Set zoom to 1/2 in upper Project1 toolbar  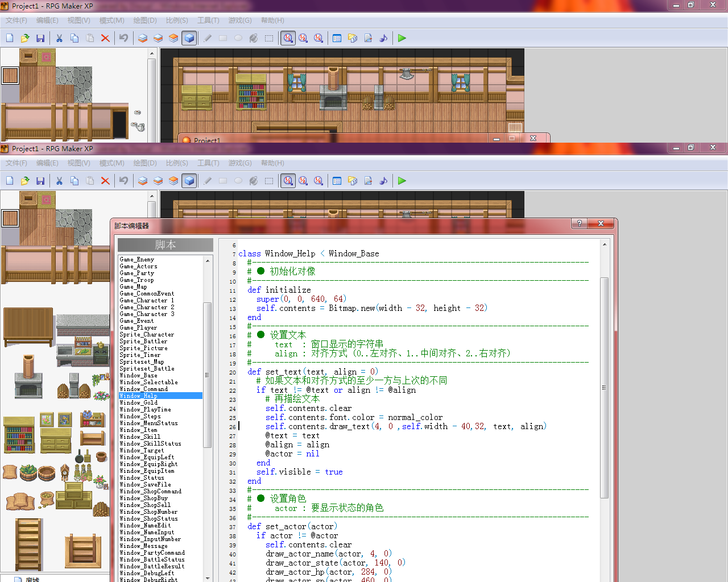pos(303,38)
